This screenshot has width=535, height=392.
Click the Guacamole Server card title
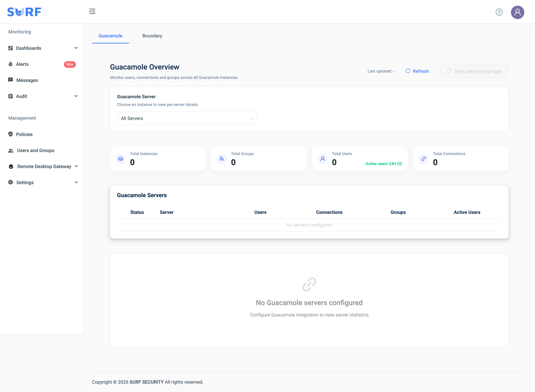click(136, 97)
